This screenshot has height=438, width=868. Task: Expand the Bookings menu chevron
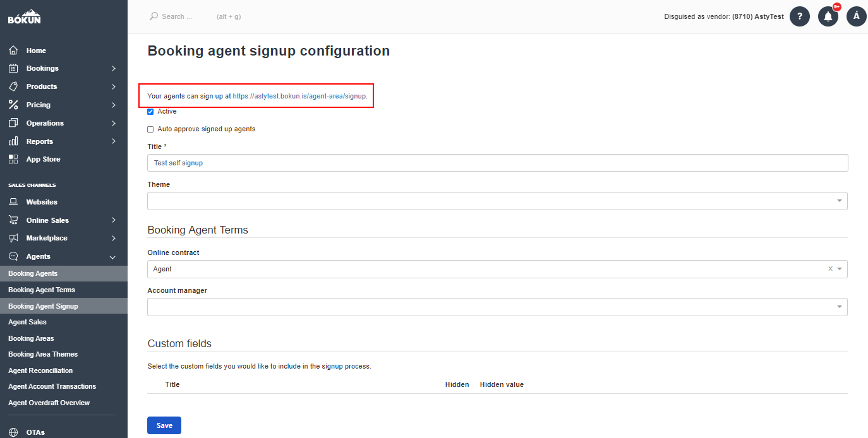114,68
